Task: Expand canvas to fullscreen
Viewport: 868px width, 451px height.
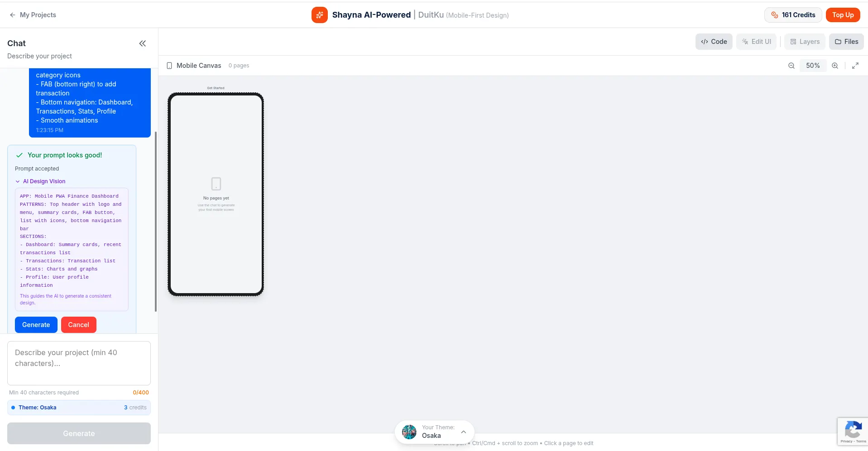Action: click(x=855, y=66)
